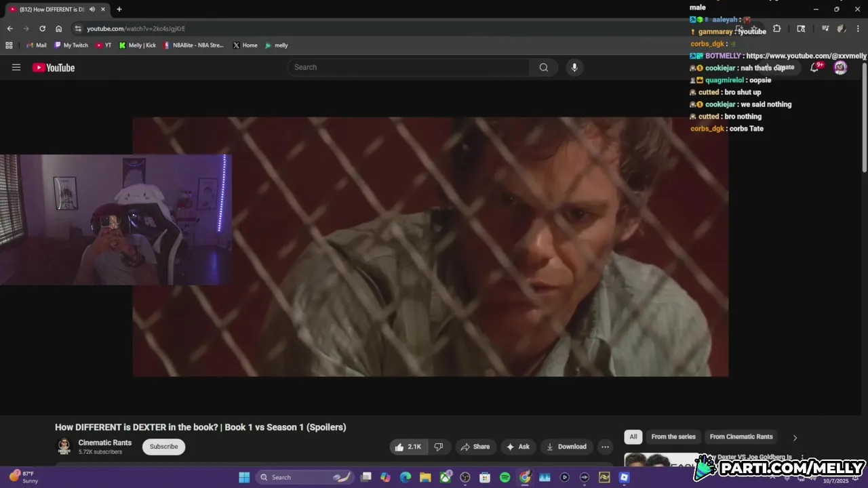The height and width of the screenshot is (488, 868).
Task: Select the 'All' filter chip
Action: tap(633, 437)
